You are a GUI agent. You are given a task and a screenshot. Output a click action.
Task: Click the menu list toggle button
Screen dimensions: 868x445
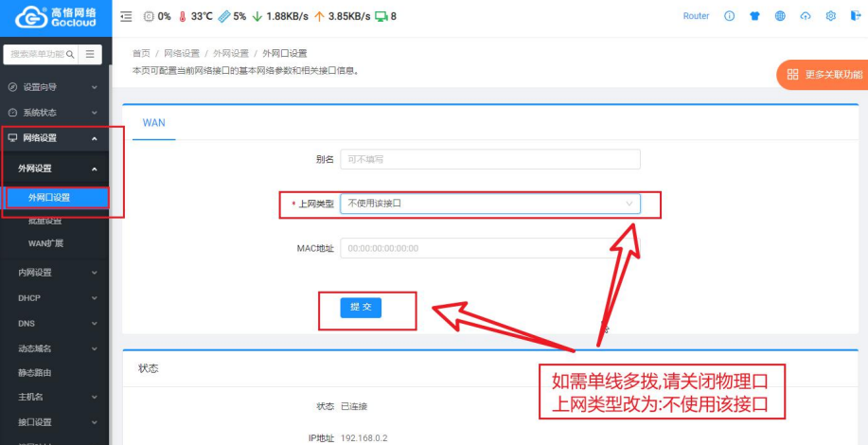pyautogui.click(x=90, y=54)
